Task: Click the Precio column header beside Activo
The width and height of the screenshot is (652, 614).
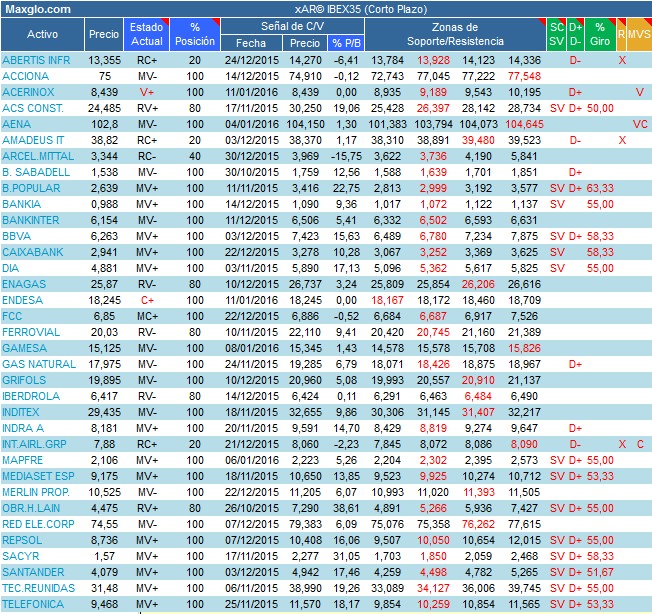Action: [104, 34]
